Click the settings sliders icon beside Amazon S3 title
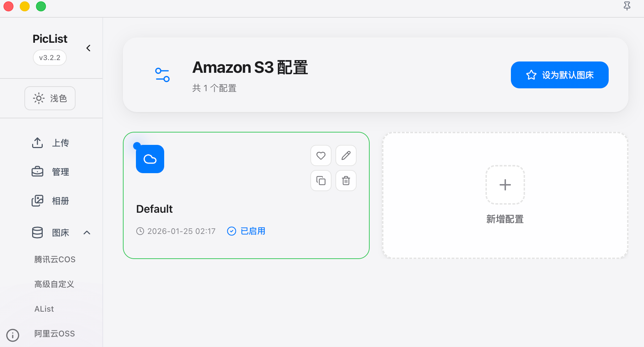Image resolution: width=644 pixels, height=347 pixels. (x=162, y=75)
